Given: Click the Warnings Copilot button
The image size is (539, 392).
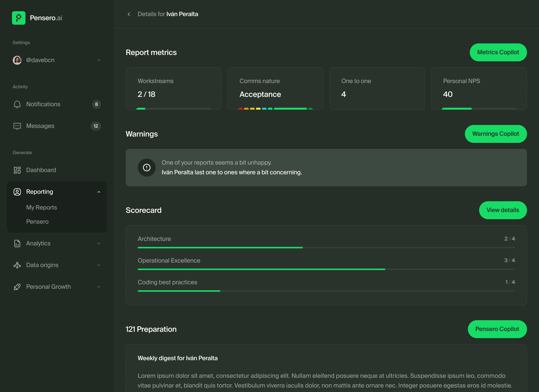Looking at the screenshot, I should point(496,134).
